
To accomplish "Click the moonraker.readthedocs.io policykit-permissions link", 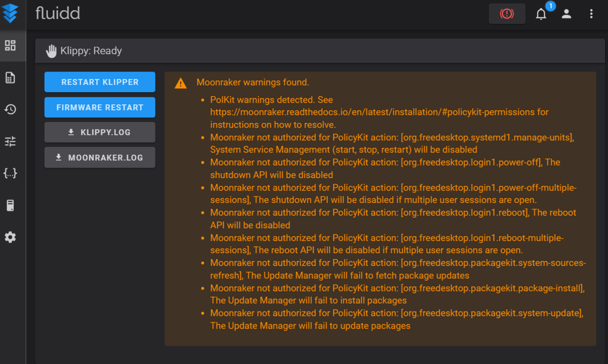I will 379,112.
